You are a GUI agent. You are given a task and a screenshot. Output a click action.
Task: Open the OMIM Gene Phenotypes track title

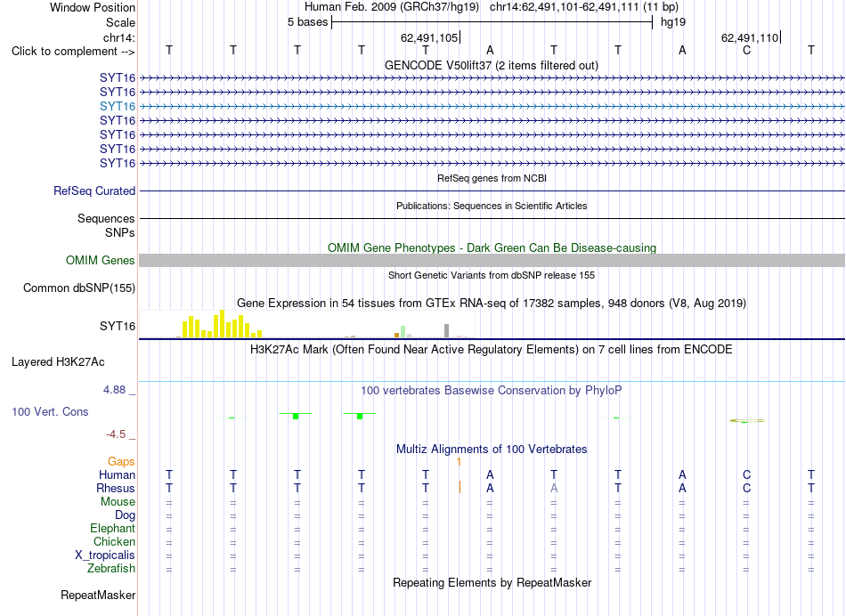click(x=492, y=247)
